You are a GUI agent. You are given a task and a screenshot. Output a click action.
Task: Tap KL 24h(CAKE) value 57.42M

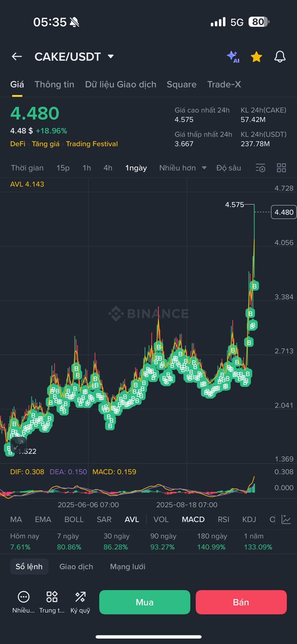(x=253, y=120)
